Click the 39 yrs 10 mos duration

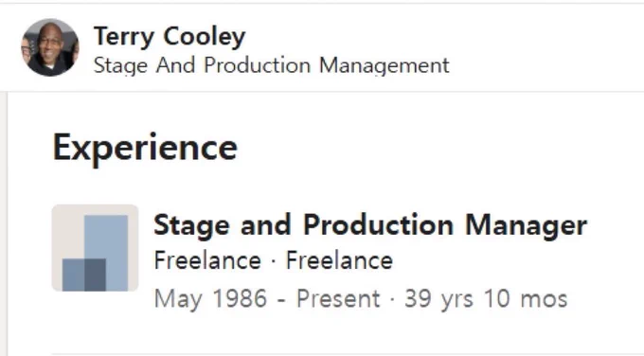(486, 298)
